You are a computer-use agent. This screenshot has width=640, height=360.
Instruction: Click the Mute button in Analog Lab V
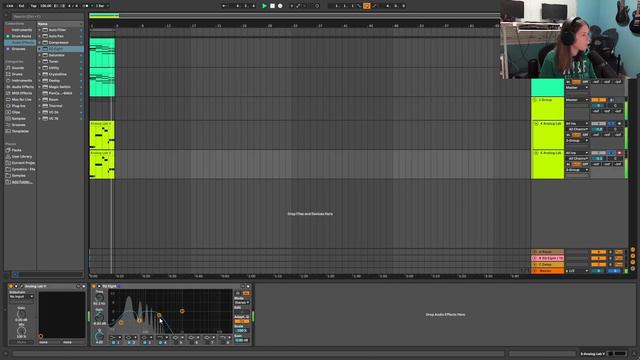tap(21, 342)
